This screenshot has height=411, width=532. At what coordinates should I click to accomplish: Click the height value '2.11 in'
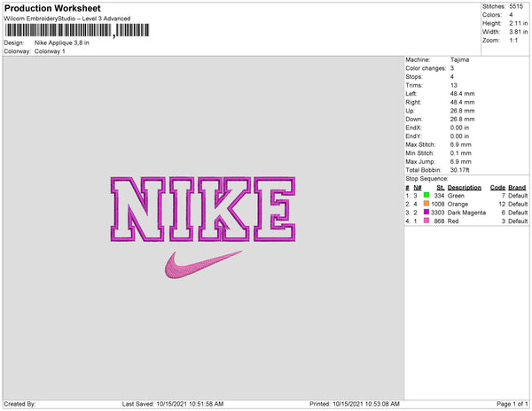pyautogui.click(x=519, y=23)
